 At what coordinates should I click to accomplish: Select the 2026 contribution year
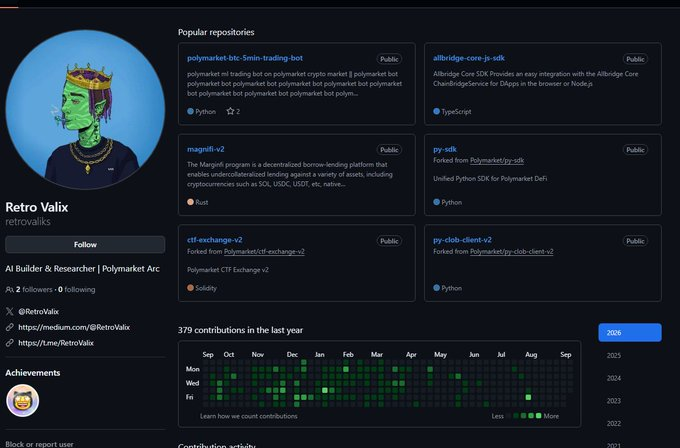[x=630, y=333]
